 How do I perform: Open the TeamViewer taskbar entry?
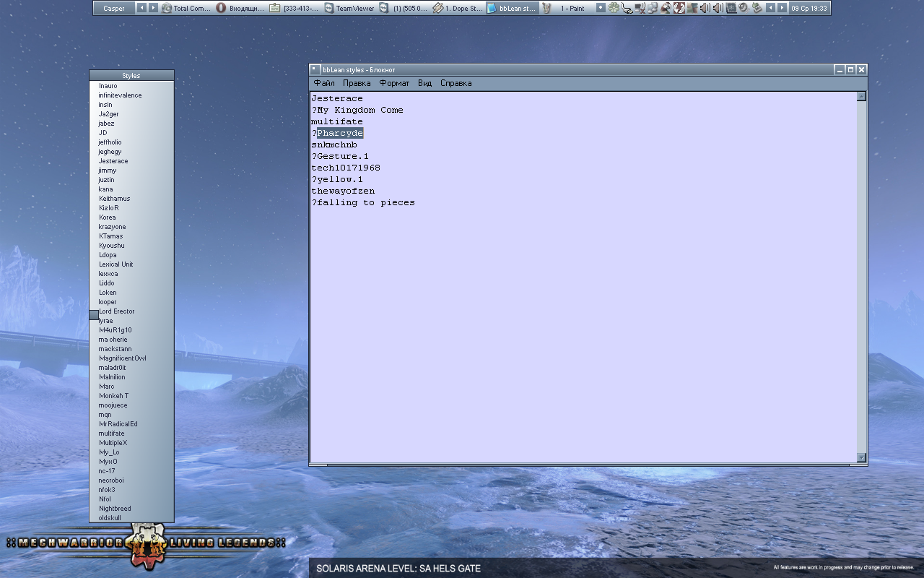tap(349, 9)
